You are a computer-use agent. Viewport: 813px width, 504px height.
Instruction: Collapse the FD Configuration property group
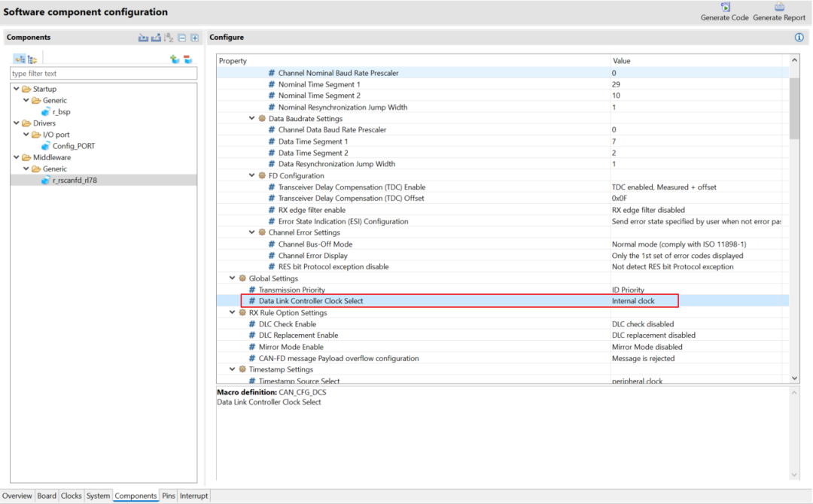252,175
